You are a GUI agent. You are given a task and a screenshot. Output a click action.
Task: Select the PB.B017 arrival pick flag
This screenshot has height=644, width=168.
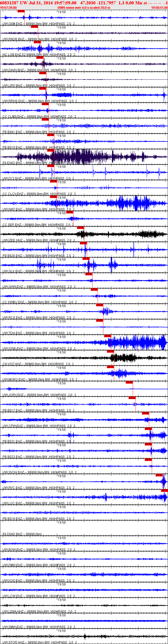tap(132, 398)
